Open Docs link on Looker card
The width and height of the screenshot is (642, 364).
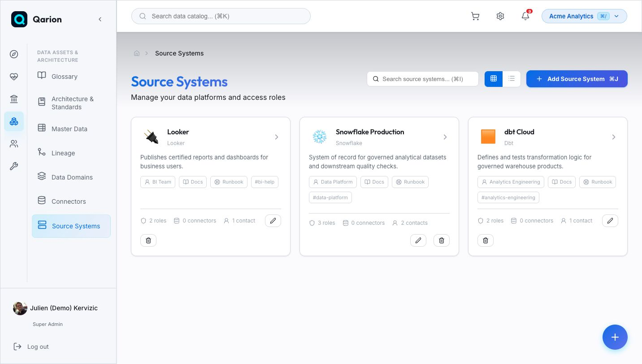(193, 182)
